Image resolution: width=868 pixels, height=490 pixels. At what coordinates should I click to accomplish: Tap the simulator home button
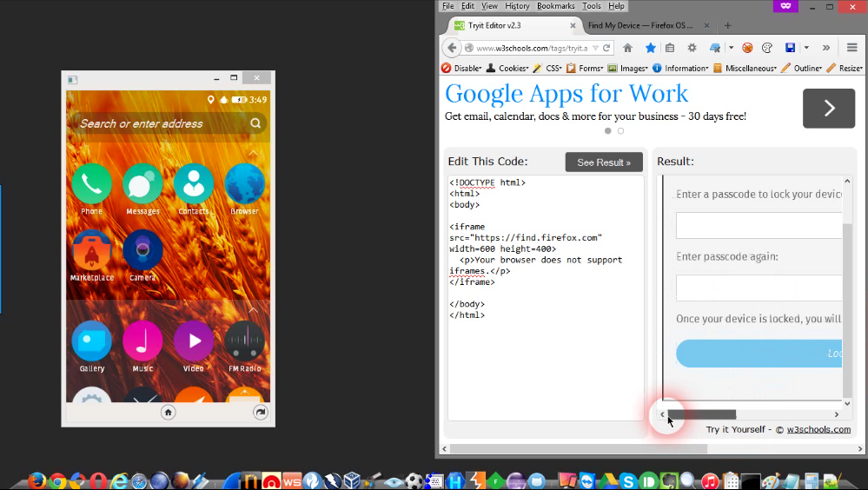pyautogui.click(x=169, y=412)
